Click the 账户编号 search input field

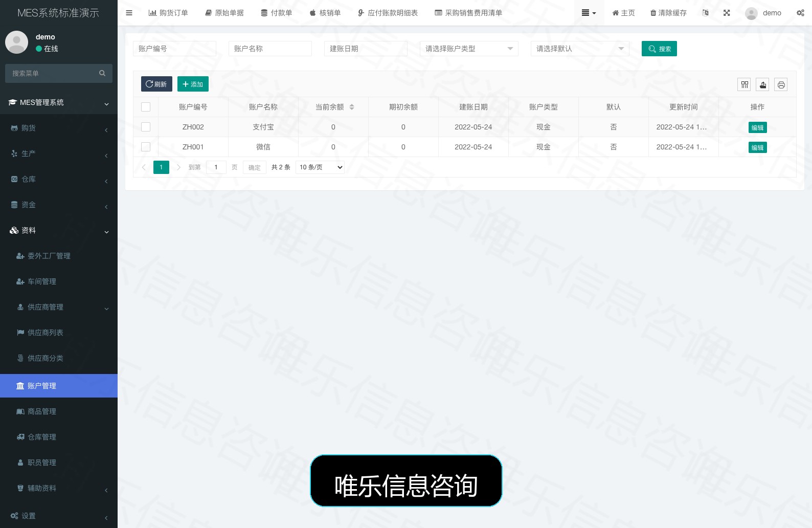174,49
